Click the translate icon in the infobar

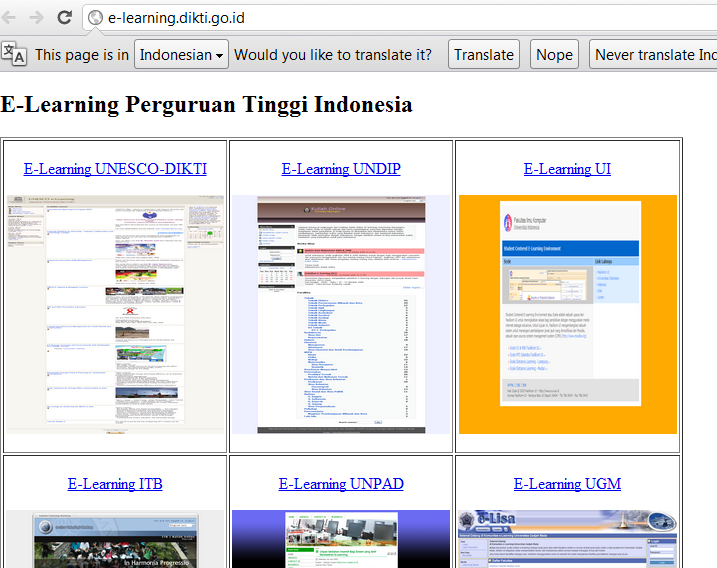pyautogui.click(x=14, y=54)
